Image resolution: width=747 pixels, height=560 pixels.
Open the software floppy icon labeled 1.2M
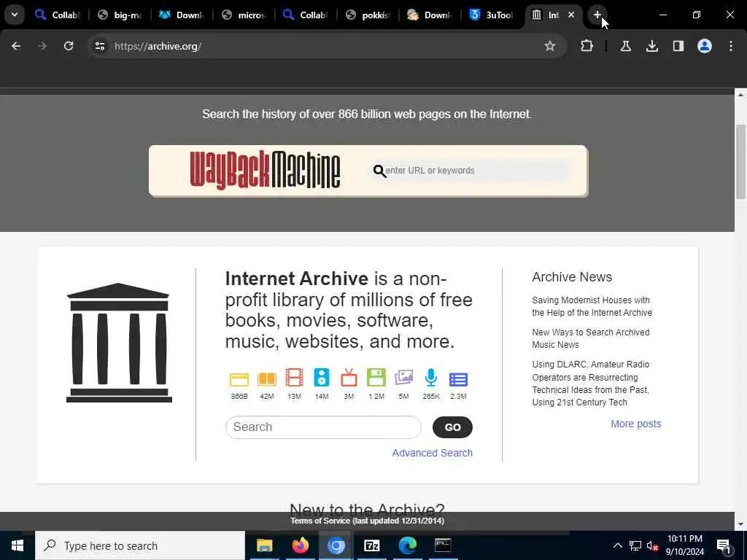pyautogui.click(x=376, y=378)
